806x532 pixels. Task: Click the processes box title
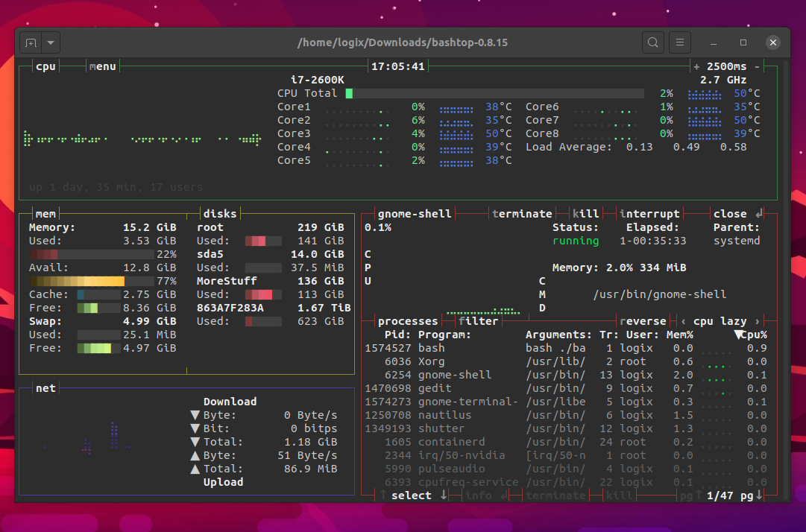click(x=408, y=320)
